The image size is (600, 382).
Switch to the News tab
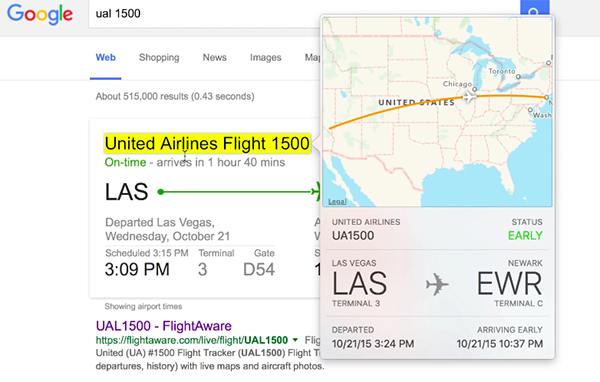click(214, 57)
